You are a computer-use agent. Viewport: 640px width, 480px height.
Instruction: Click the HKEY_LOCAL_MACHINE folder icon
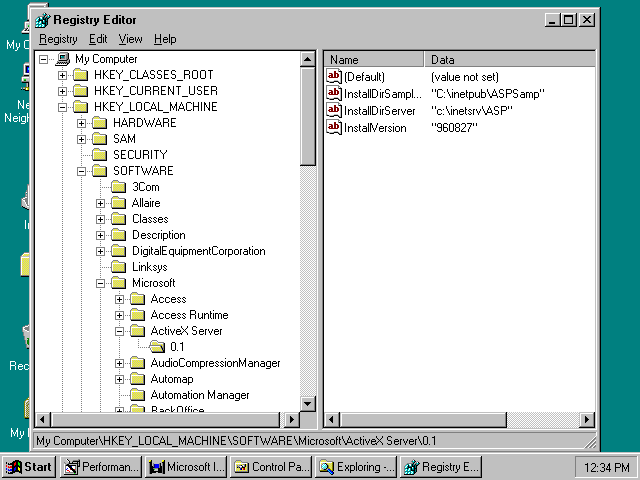pyautogui.click(x=80, y=107)
